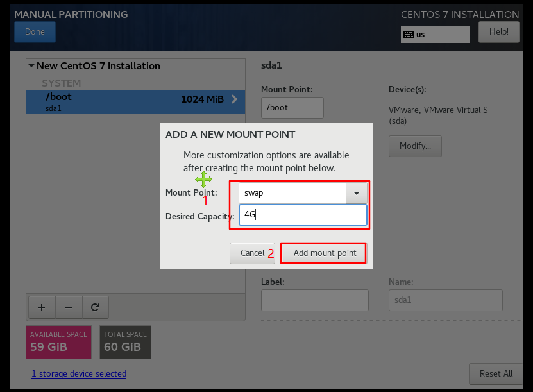The image size is (533, 392).
Task: Click into the swap mount point field
Action: point(292,193)
